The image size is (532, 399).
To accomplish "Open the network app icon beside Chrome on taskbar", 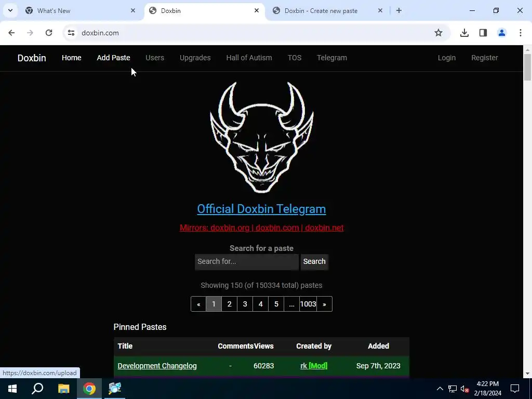I will (115, 389).
